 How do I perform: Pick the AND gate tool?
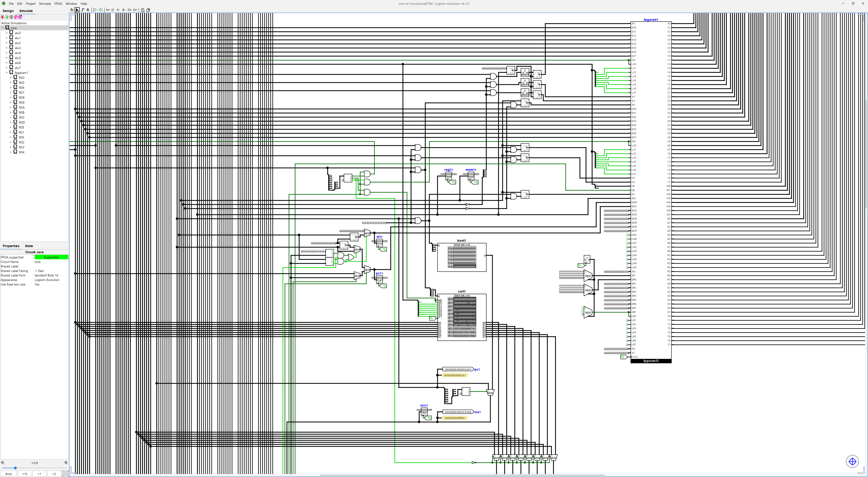coord(113,10)
